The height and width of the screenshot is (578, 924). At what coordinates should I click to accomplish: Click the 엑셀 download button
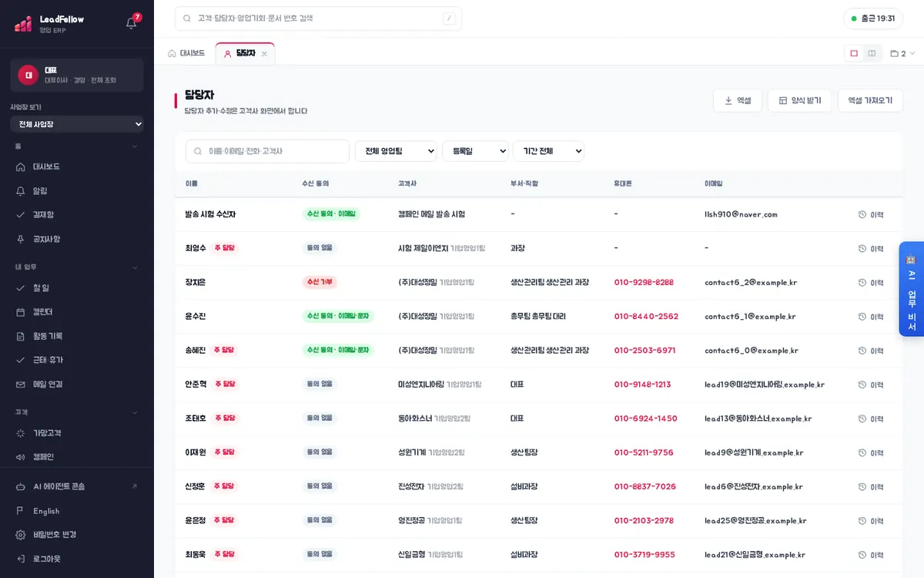click(738, 100)
